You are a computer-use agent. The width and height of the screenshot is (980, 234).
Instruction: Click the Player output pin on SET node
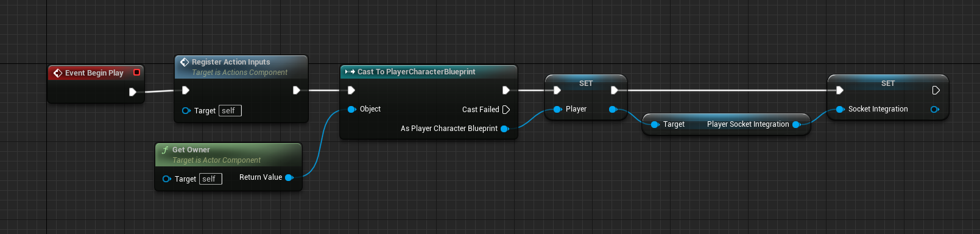pos(613,109)
